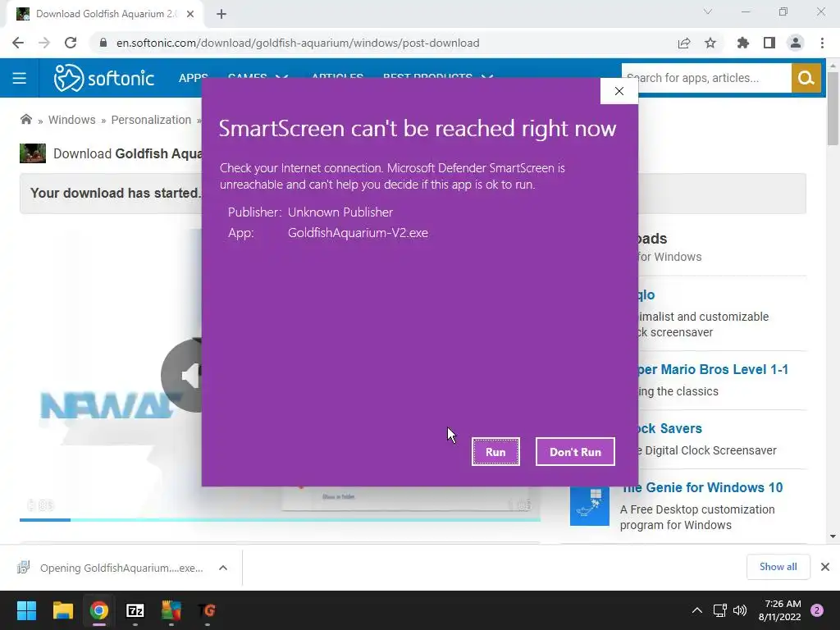The height and width of the screenshot is (630, 840).
Task: Open Chrome profile avatar
Action: pyautogui.click(x=796, y=43)
